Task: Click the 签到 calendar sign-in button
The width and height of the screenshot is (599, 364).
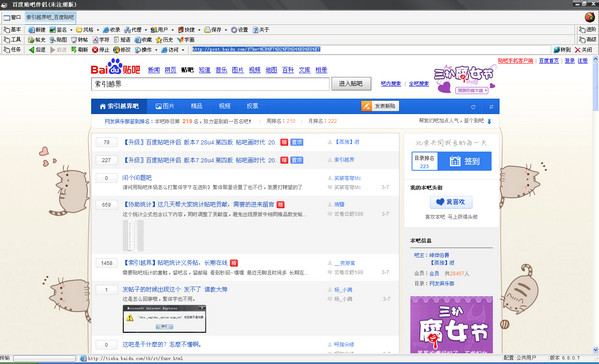Action: tap(465, 161)
